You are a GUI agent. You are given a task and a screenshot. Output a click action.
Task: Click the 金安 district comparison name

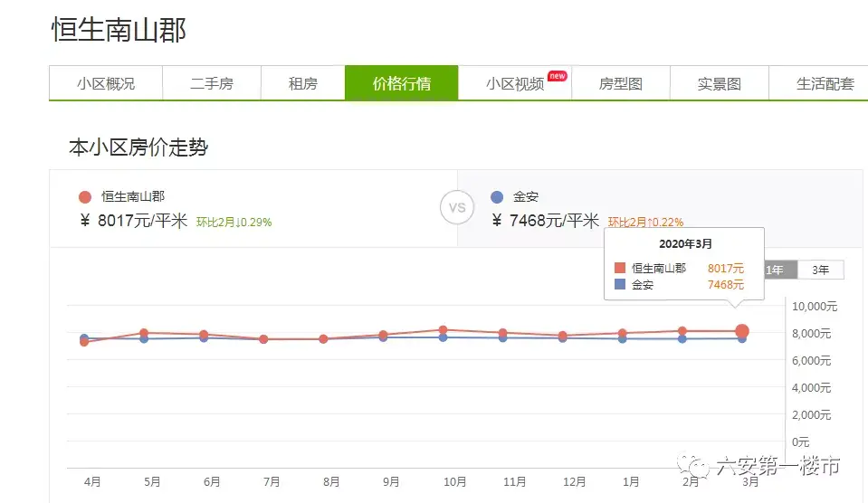coord(525,196)
